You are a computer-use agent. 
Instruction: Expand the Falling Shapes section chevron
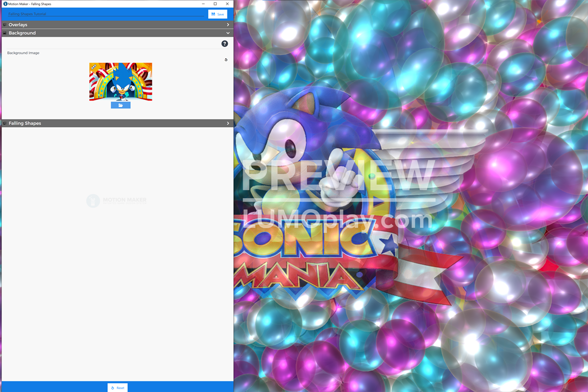click(228, 123)
